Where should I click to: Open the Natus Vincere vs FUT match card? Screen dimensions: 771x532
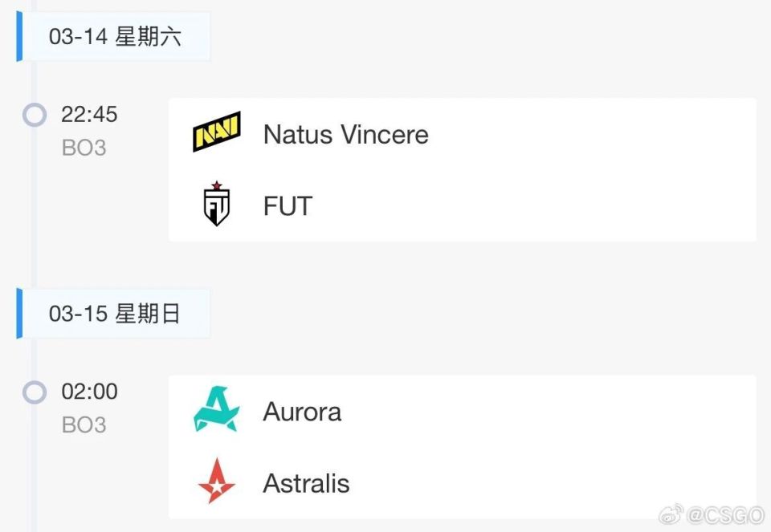point(562,169)
